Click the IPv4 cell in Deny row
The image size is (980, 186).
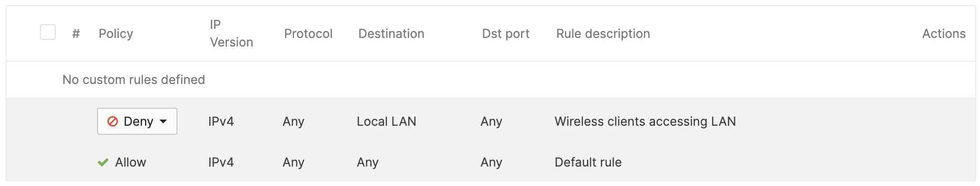coord(221,121)
